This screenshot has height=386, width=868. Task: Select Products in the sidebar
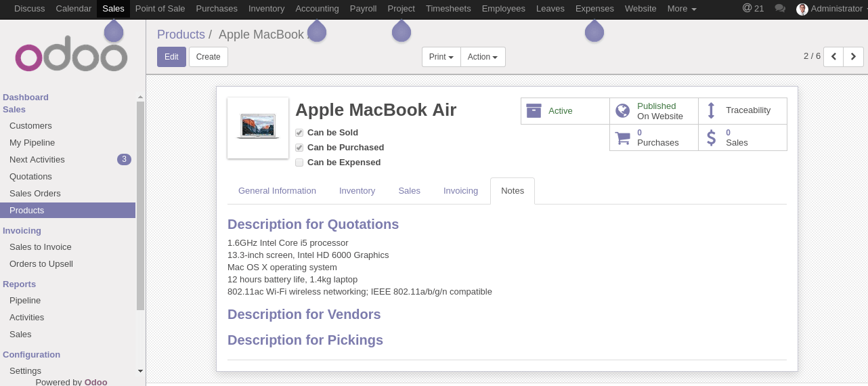[68, 211]
